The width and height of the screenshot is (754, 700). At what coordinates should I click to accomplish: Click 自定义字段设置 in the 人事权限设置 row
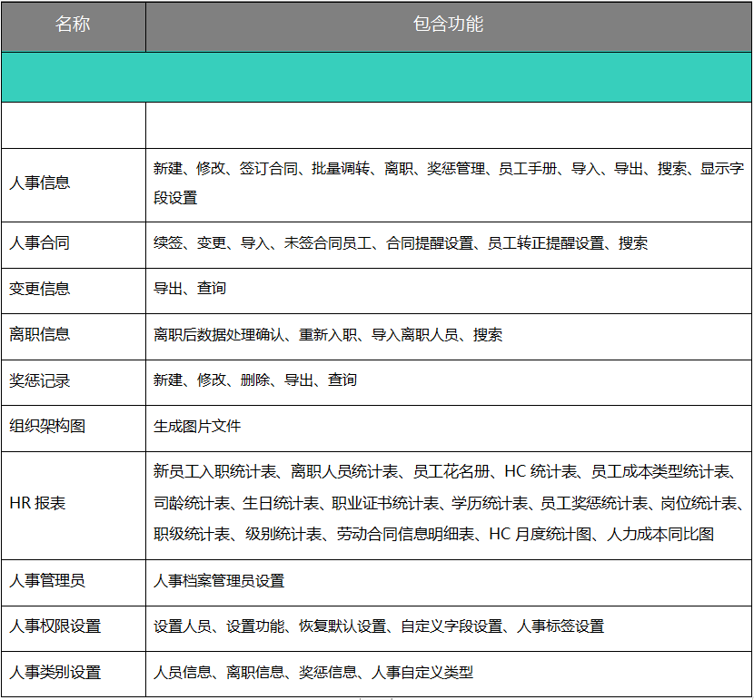coord(450,626)
